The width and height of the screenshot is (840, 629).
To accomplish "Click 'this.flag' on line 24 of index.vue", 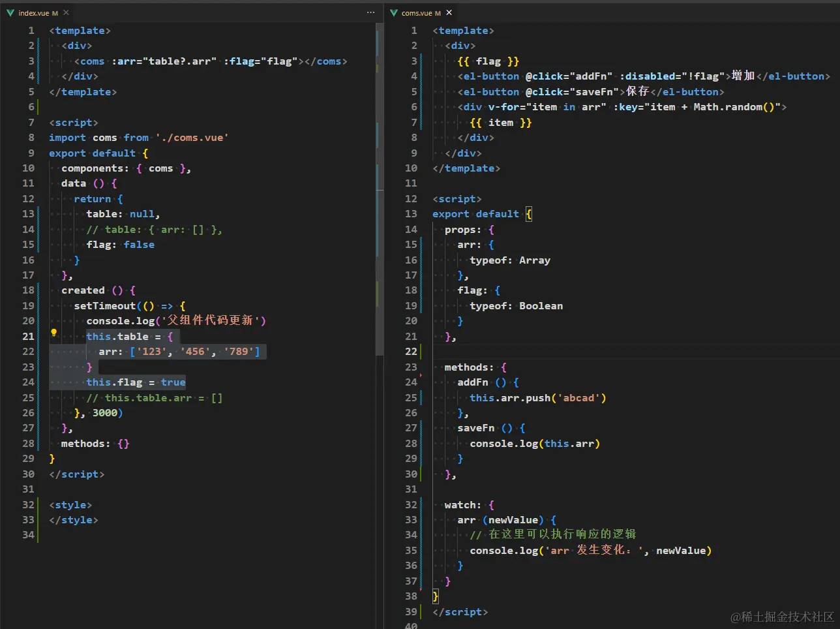I will click(114, 382).
